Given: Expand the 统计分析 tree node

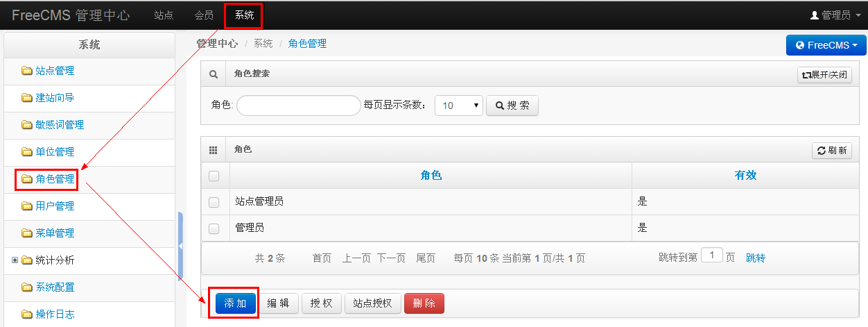Looking at the screenshot, I should coord(15,260).
